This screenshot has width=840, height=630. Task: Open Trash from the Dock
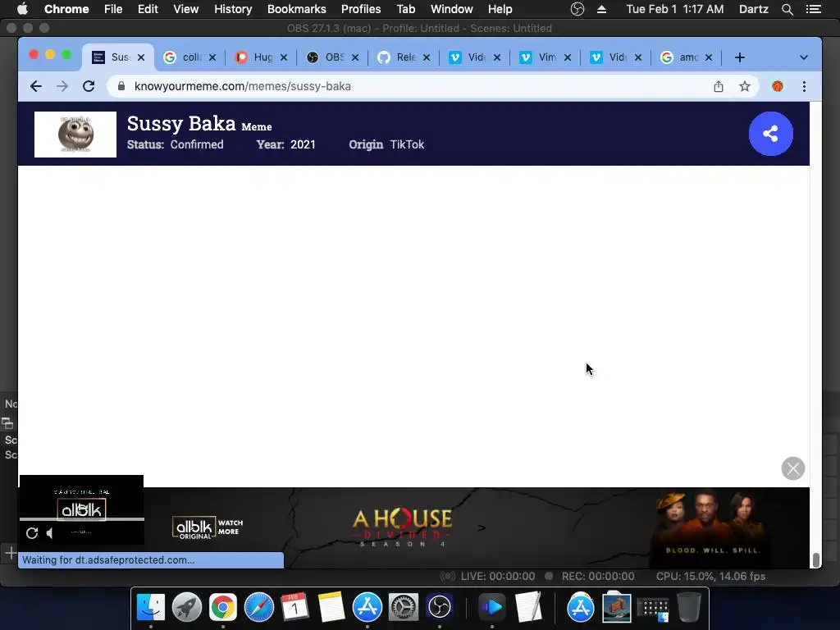coord(689,607)
